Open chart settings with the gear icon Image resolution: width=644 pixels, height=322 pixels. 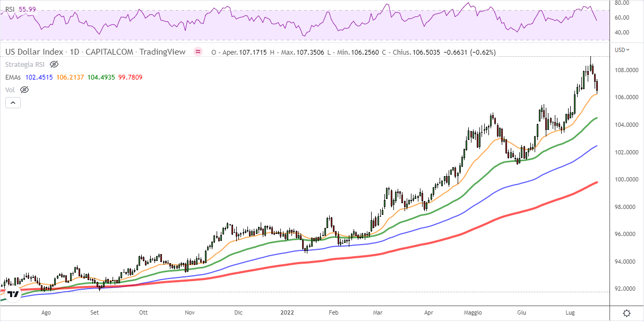627,313
